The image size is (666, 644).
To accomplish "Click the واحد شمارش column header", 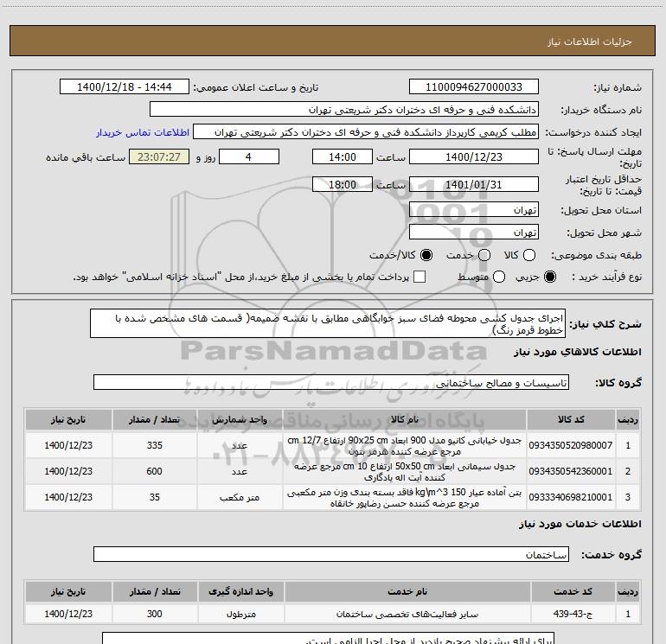I will pos(240,419).
